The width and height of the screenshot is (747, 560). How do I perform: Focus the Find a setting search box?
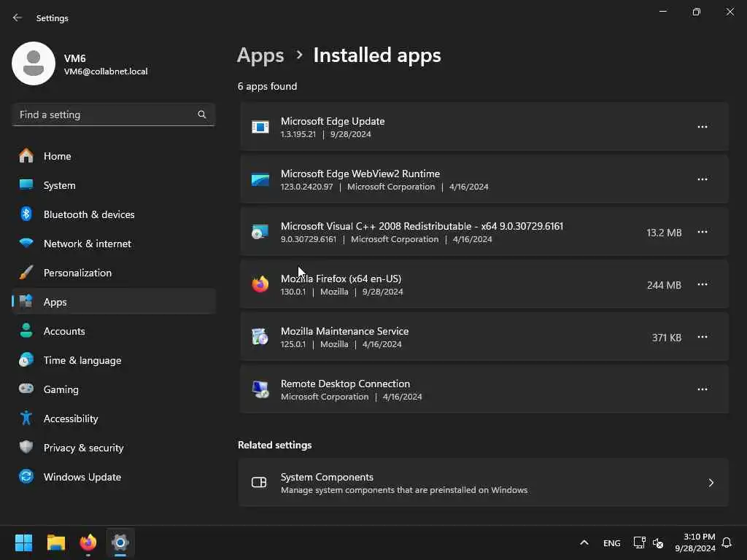[x=106, y=114]
